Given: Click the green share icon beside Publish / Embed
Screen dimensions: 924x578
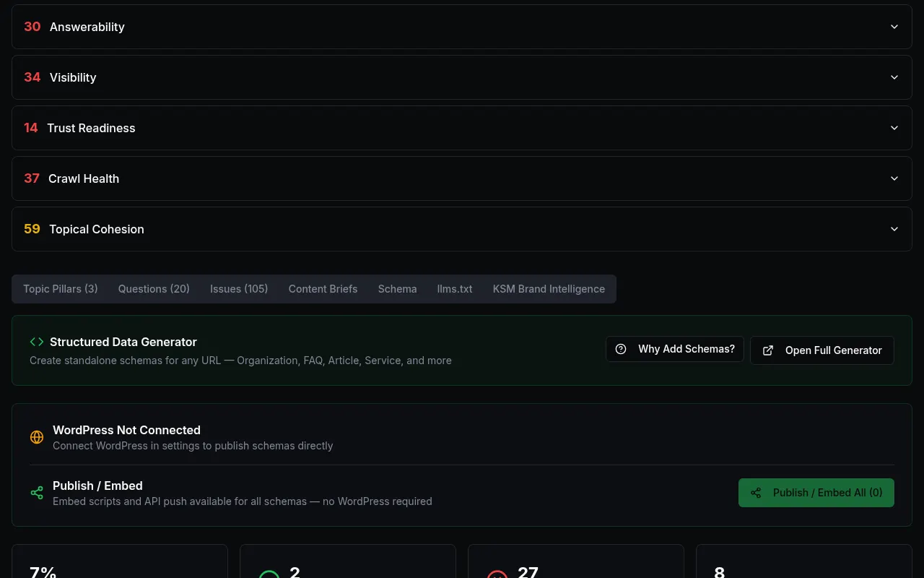Looking at the screenshot, I should 37,493.
